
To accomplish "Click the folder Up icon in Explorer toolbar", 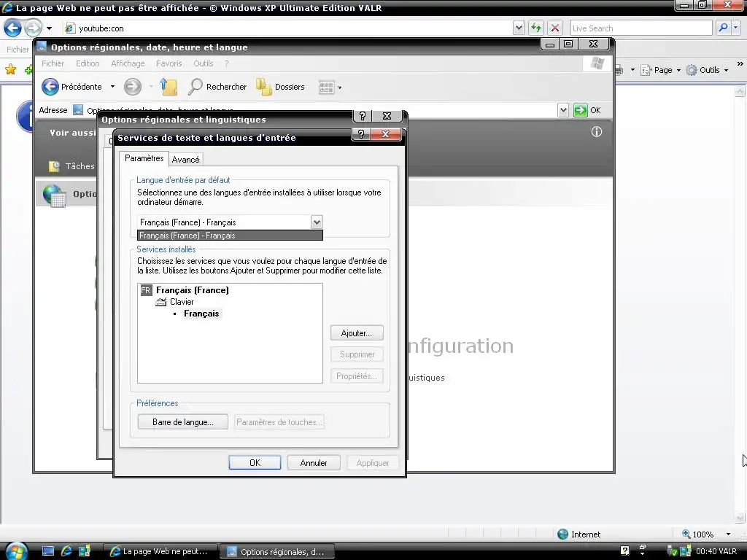I will point(169,87).
